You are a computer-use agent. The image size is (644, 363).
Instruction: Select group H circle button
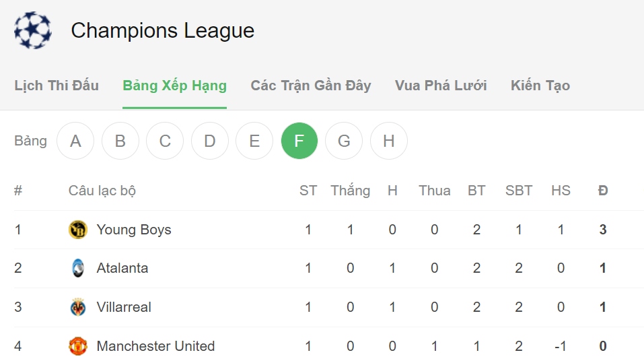[388, 141]
